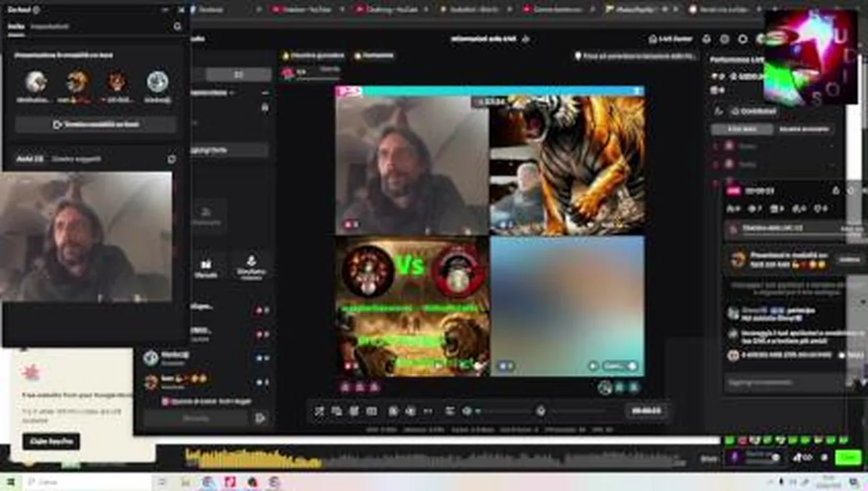Click the green button beside the waveform
Screen dimensions: 868x491
[849, 458]
